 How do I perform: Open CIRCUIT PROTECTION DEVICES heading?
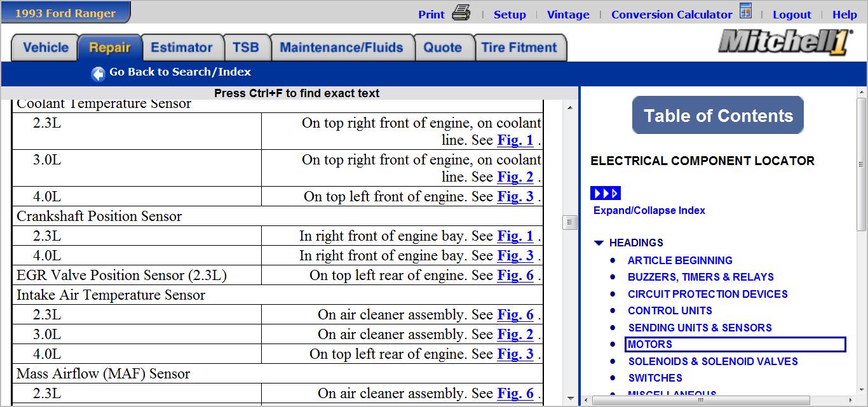708,294
